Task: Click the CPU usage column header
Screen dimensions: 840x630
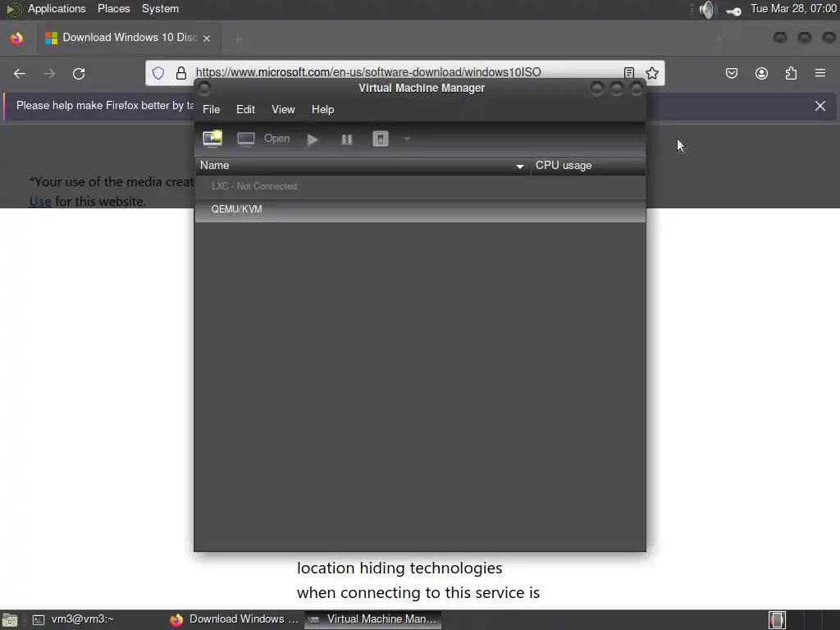Action: coord(587,166)
